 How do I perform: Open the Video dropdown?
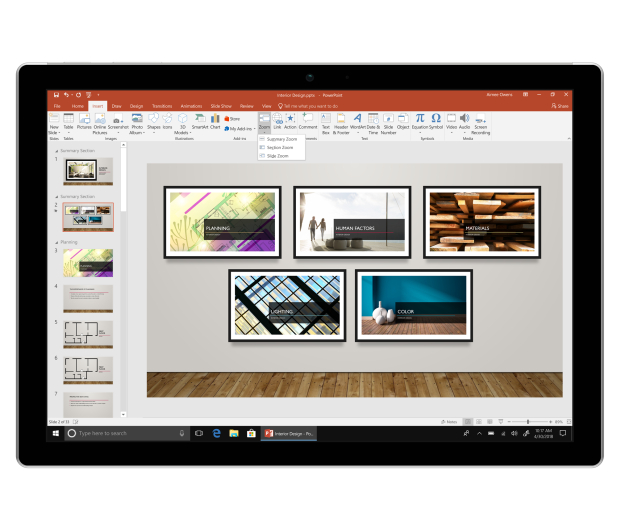(x=451, y=133)
